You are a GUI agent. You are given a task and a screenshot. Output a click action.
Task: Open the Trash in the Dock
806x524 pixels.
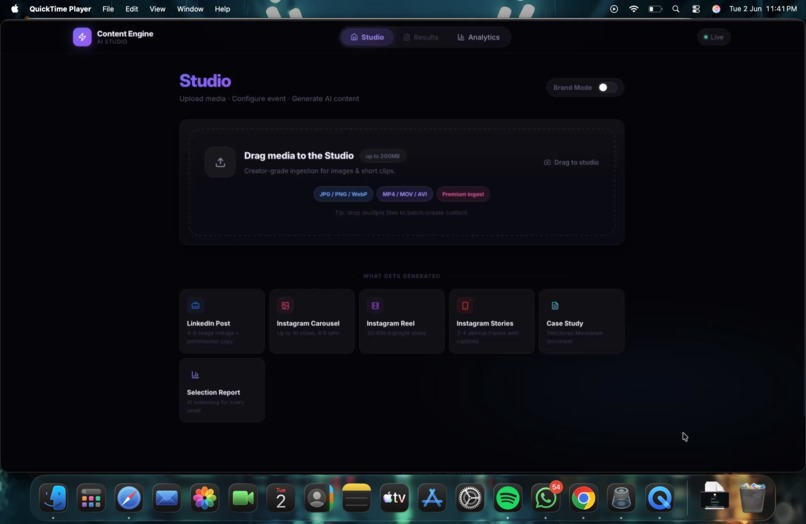click(752, 498)
